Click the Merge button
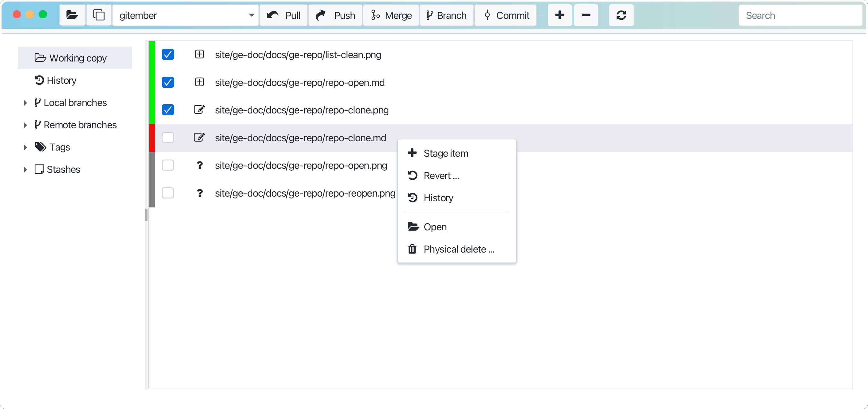The image size is (868, 409). (391, 15)
